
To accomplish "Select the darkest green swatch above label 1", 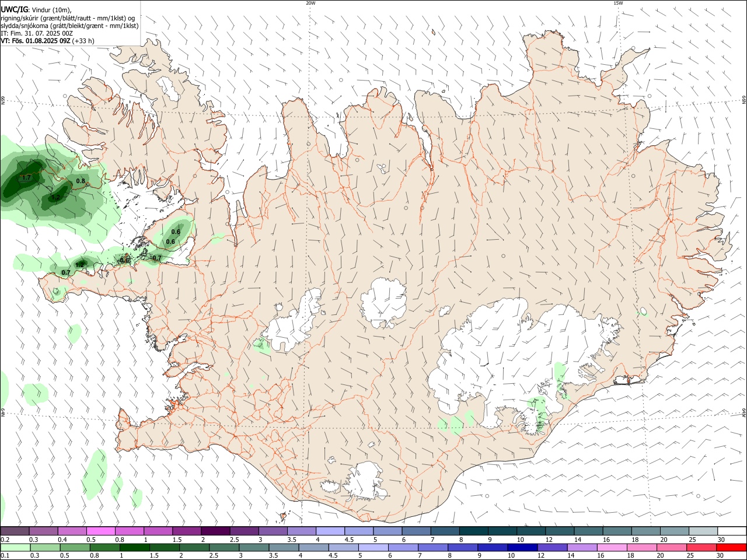I will point(135,547).
